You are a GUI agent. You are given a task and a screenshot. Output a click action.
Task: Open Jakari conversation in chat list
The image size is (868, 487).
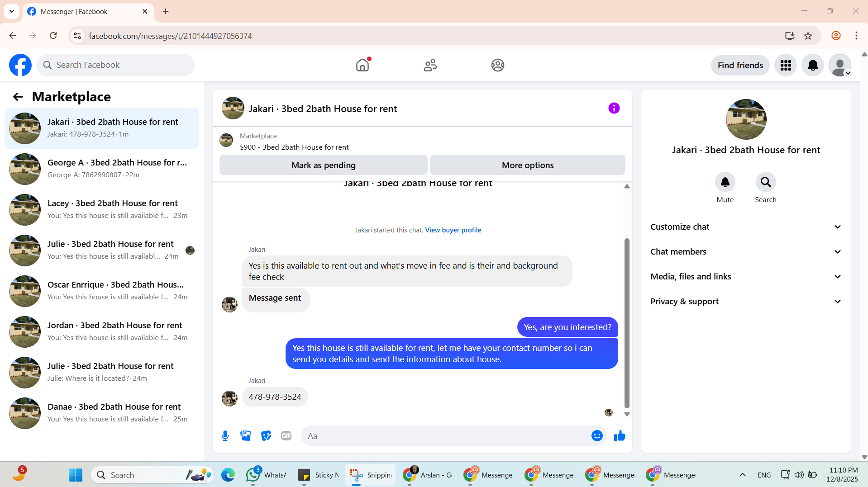coord(102,128)
